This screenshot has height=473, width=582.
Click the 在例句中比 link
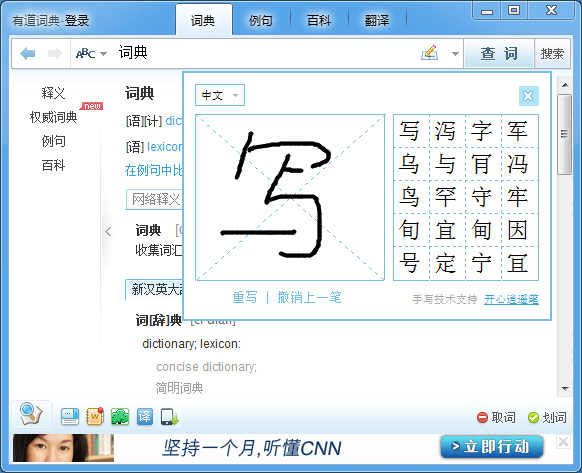pyautogui.click(x=154, y=170)
